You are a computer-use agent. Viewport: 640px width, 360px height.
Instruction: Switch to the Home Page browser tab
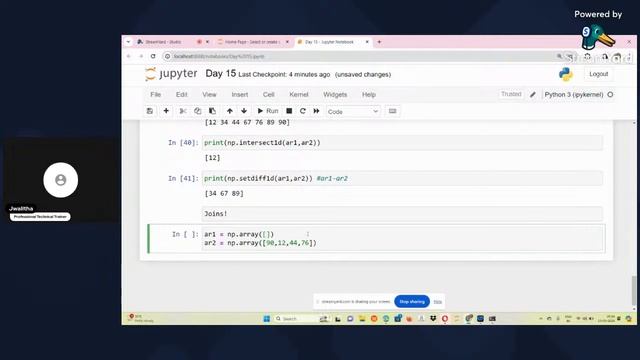point(252,42)
